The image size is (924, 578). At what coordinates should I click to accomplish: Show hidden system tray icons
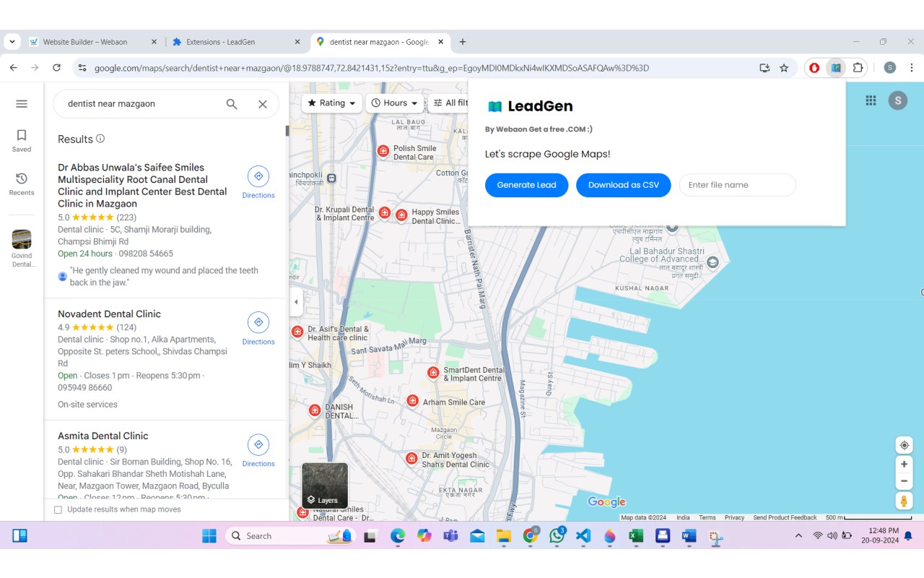[x=798, y=536]
